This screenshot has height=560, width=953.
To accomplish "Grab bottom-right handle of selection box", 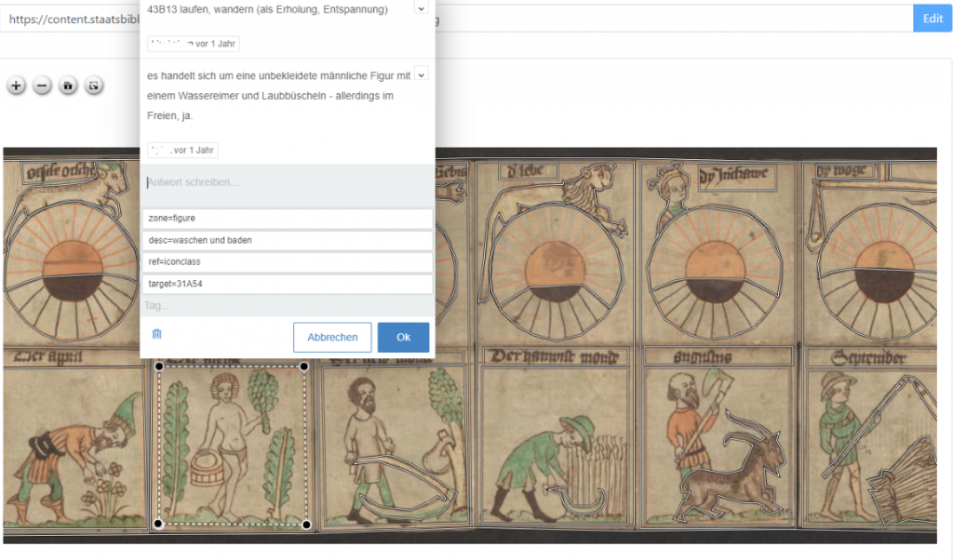I will coord(306,524).
